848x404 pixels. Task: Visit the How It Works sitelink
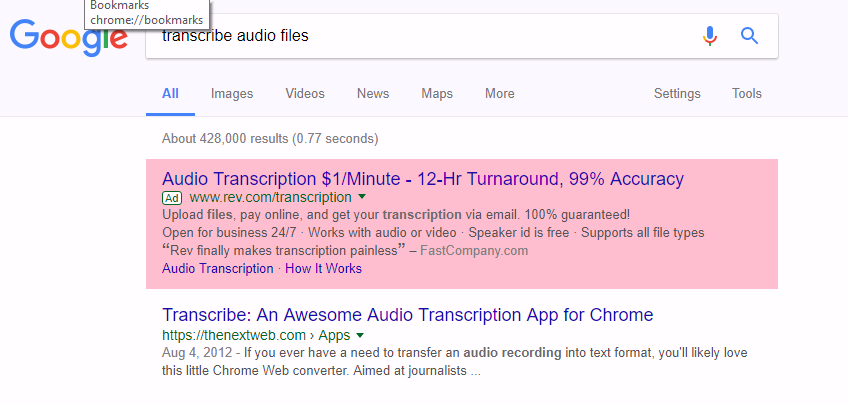(x=323, y=268)
